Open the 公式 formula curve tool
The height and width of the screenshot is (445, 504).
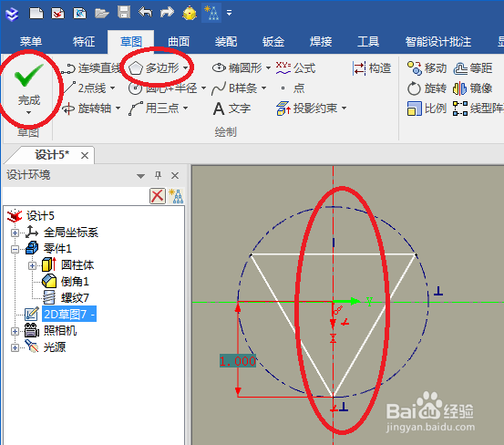coord(295,68)
